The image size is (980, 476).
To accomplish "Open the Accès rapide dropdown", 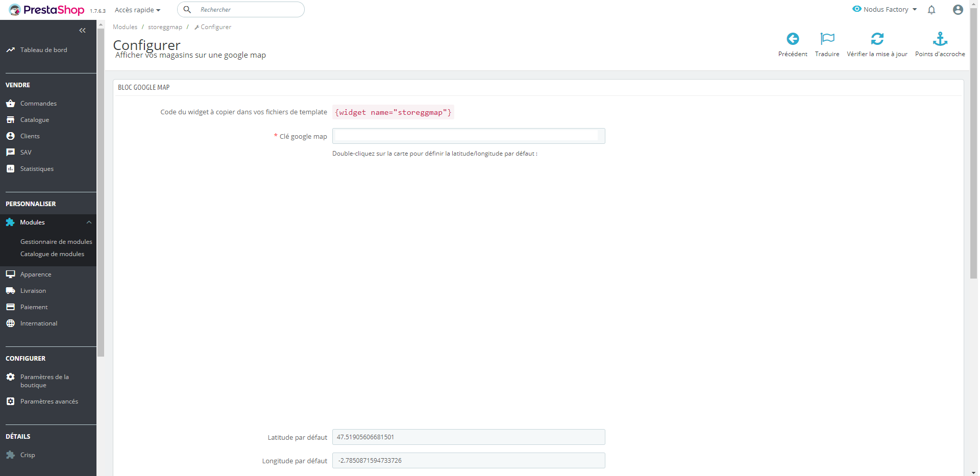I will [137, 10].
